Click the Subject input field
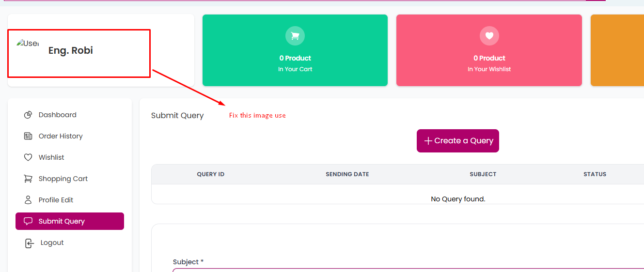 pyautogui.click(x=408, y=270)
